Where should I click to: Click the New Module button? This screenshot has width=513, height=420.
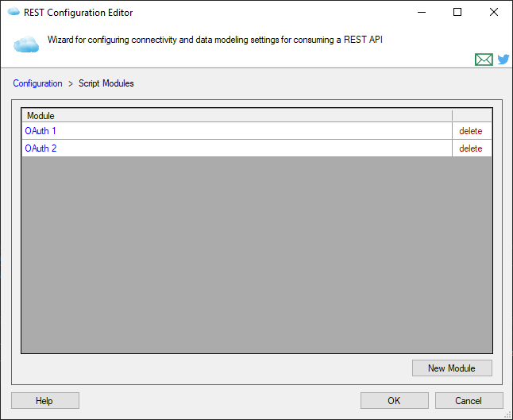[452, 368]
